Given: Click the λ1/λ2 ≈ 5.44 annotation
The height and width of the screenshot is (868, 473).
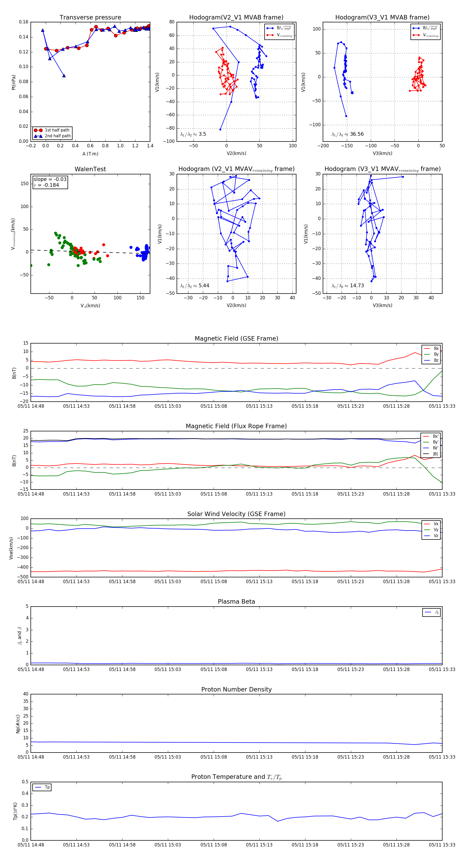Looking at the screenshot, I should 194,286.
